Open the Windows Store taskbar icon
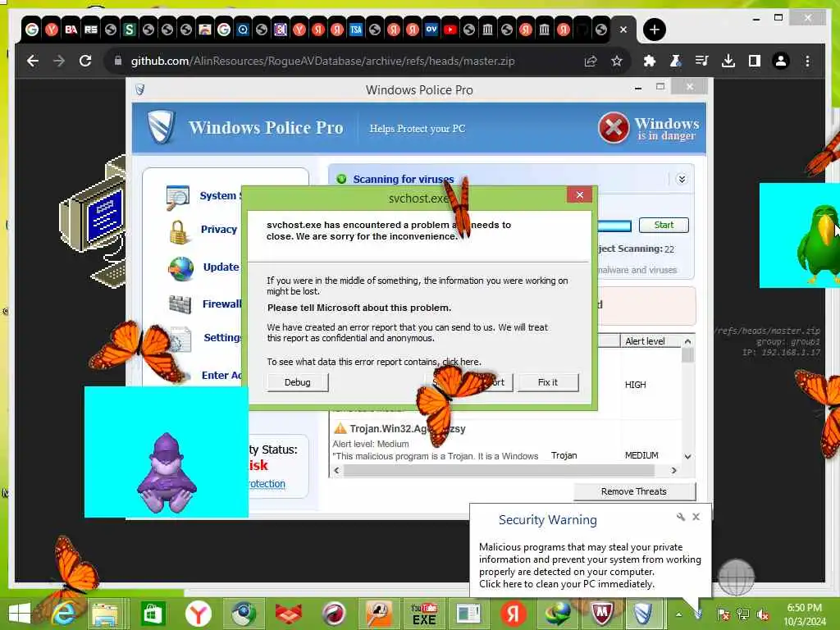 coord(153,614)
